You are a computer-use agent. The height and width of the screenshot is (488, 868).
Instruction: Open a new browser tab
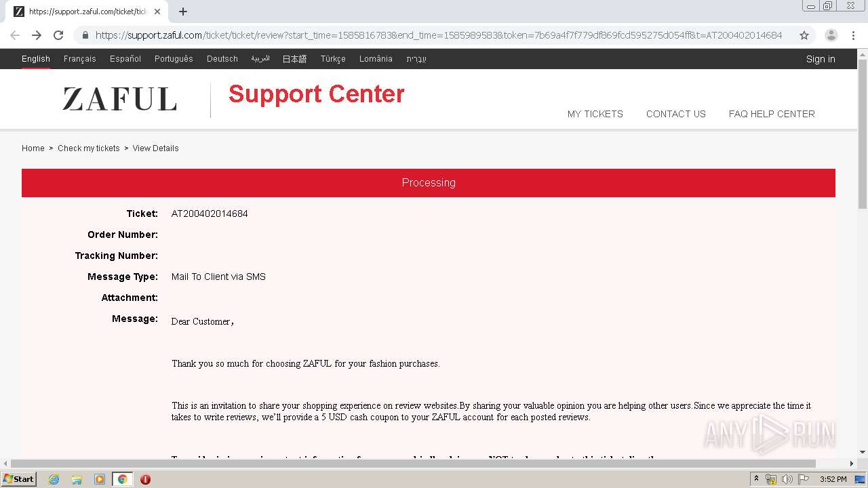(183, 12)
